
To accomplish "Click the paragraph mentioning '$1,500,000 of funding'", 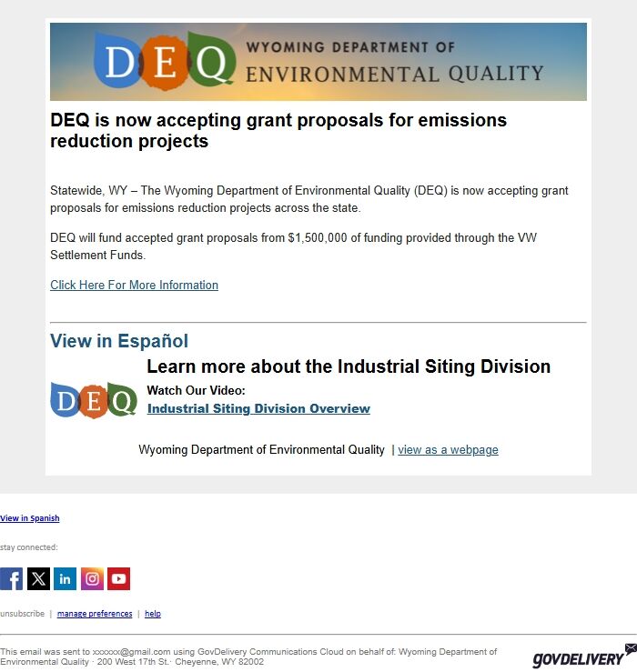I will pos(293,246).
